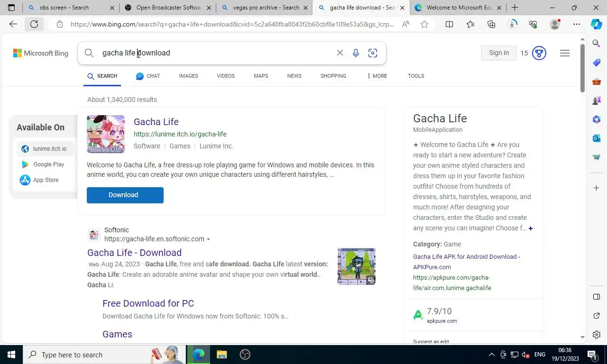Open sidebar Microsoft 365 icon
This screenshot has width=607, height=364.
tap(597, 119)
